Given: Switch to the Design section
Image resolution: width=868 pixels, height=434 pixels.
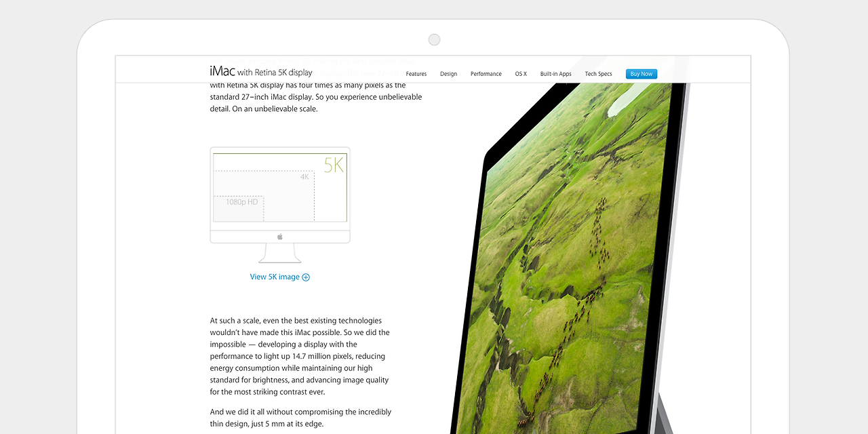Looking at the screenshot, I should tap(448, 74).
